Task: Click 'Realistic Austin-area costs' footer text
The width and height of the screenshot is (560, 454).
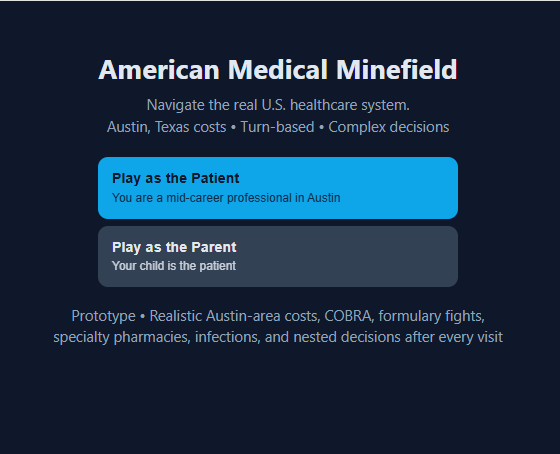Action: pos(235,316)
